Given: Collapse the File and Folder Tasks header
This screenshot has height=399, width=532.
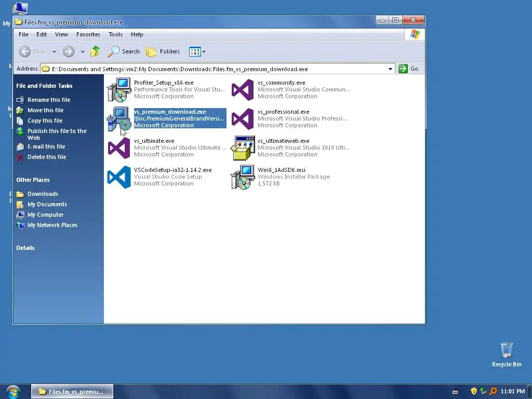Looking at the screenshot, I should click(x=44, y=86).
